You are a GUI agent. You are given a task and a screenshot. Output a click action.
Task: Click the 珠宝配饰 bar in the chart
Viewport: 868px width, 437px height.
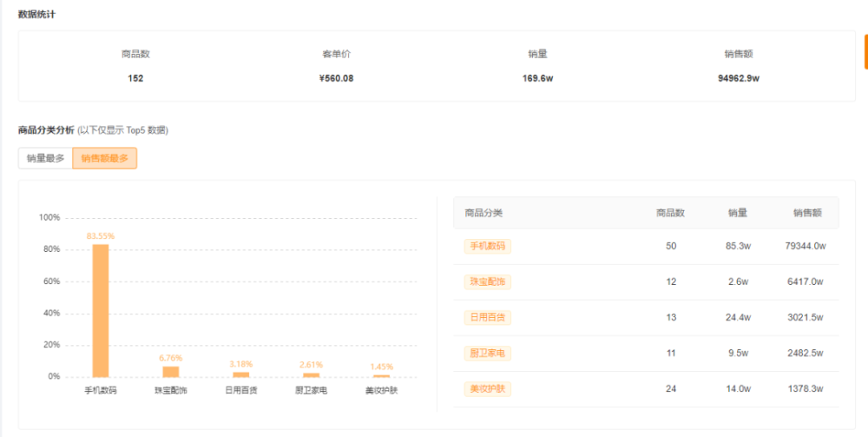pos(171,372)
